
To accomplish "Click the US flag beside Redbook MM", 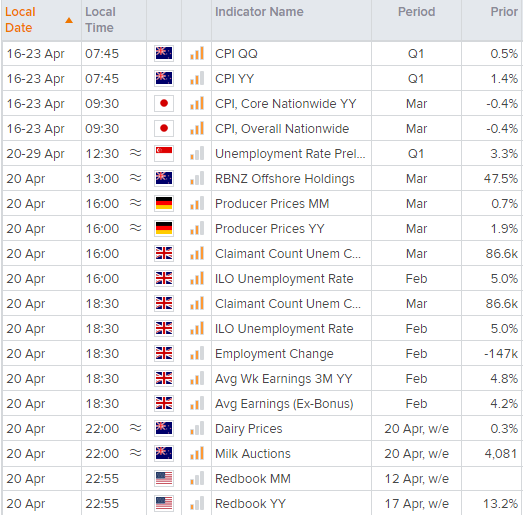I will 164,479.
